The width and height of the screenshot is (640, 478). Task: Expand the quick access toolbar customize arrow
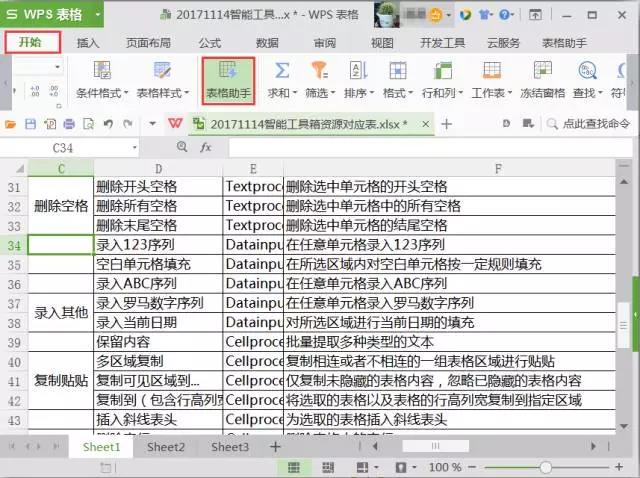[x=152, y=123]
